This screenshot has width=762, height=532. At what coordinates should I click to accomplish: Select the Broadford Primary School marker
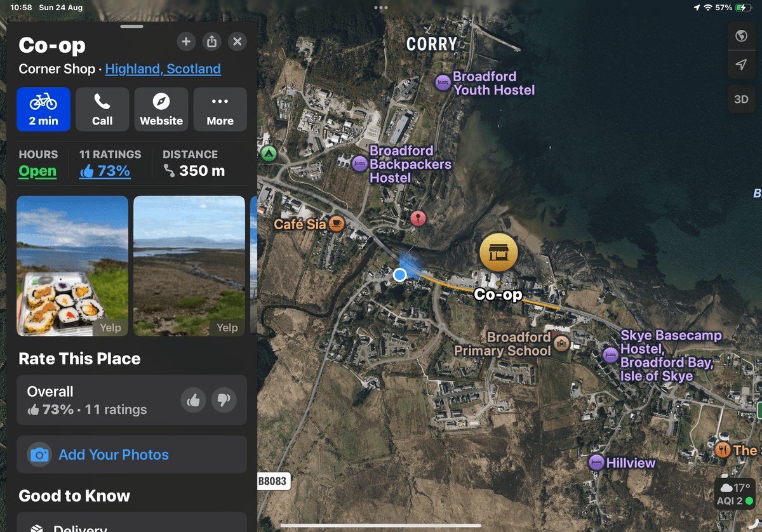pyautogui.click(x=561, y=343)
